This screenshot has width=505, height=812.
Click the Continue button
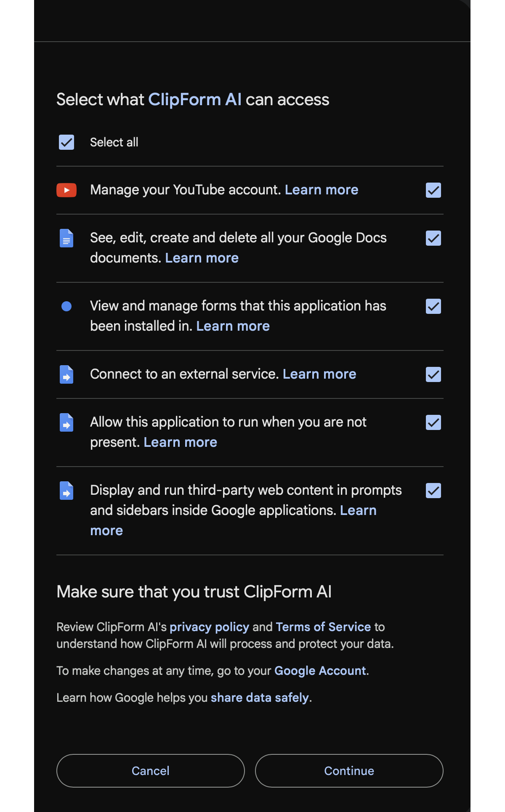tap(349, 771)
